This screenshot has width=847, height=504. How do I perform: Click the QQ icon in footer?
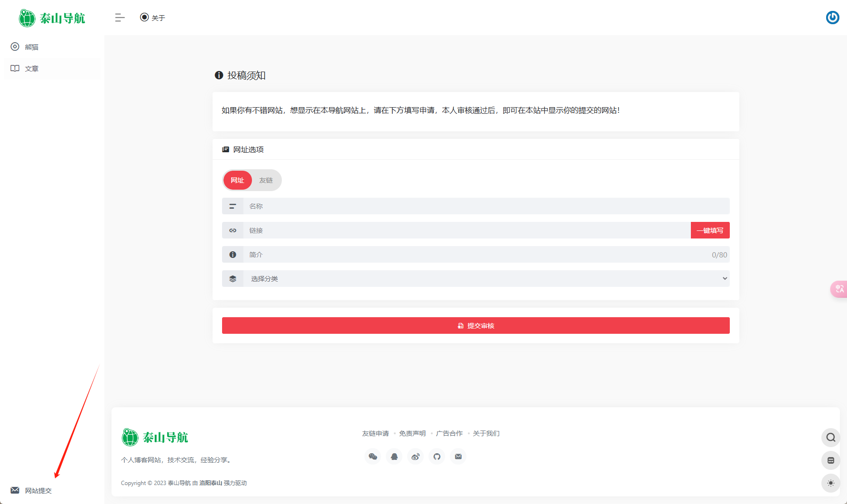coord(394,457)
